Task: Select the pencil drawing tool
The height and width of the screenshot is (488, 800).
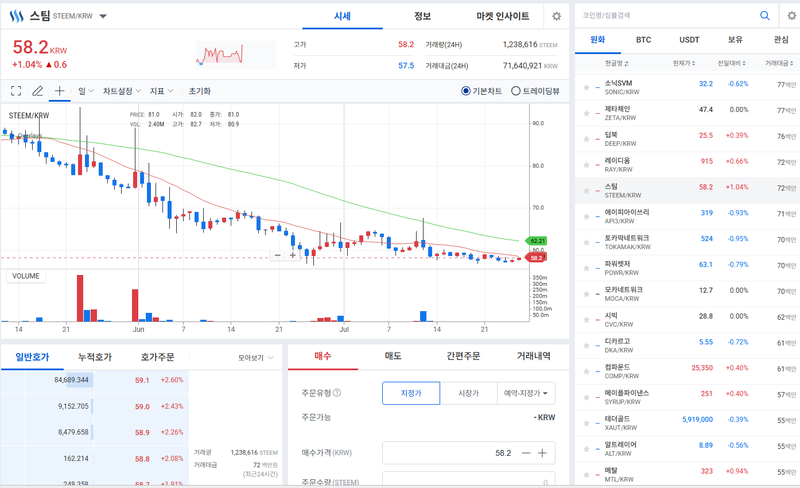Action: click(37, 91)
